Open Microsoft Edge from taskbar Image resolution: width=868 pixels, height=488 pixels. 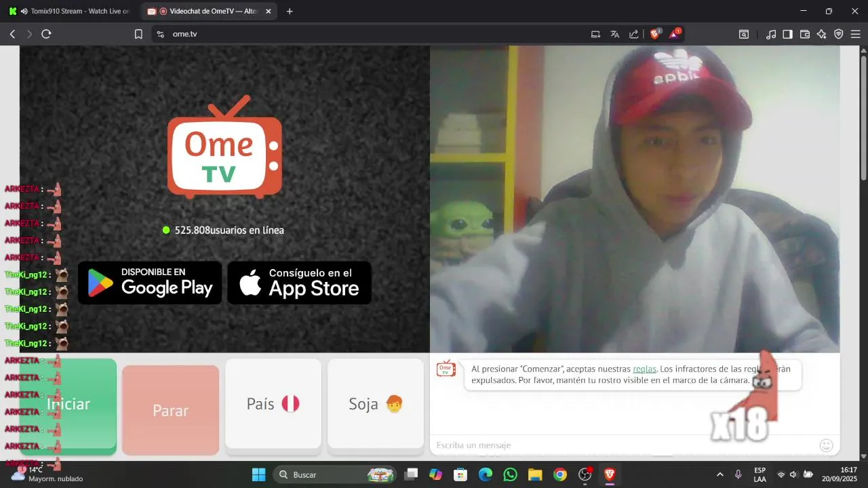pos(486,474)
